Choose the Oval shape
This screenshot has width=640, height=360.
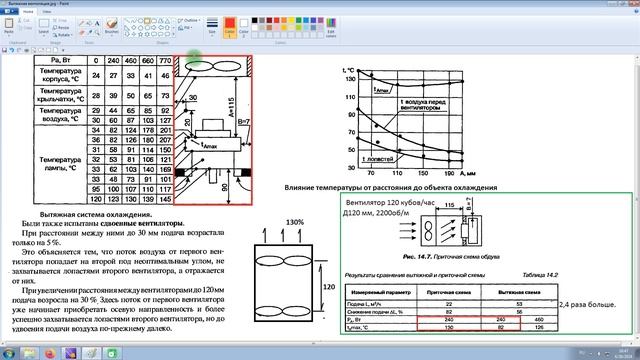tap(140, 21)
